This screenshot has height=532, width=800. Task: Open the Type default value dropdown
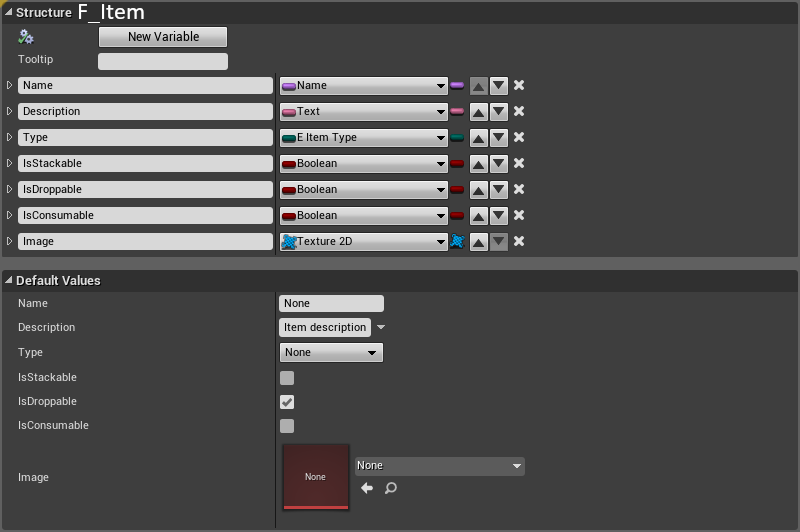[x=331, y=353]
